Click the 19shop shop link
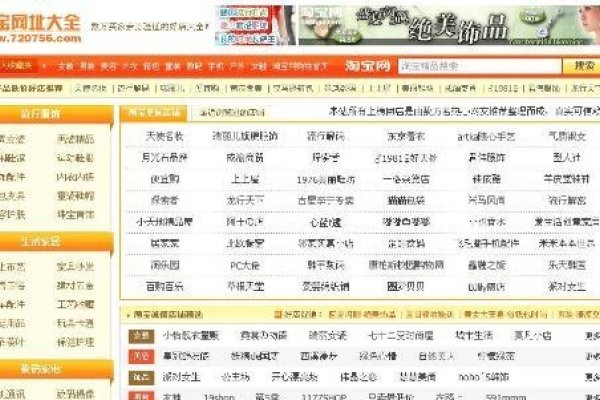The width and height of the screenshot is (600, 400). [x=218, y=397]
